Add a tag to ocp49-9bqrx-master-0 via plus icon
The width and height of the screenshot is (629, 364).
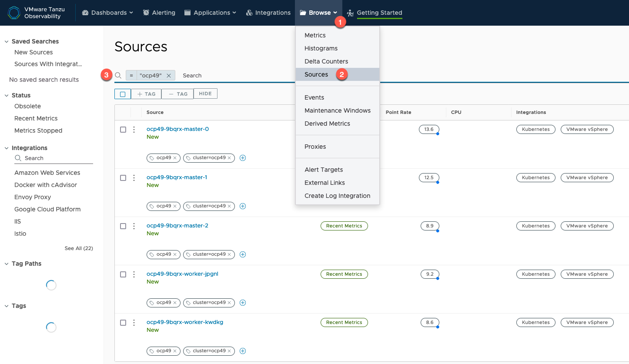click(243, 158)
